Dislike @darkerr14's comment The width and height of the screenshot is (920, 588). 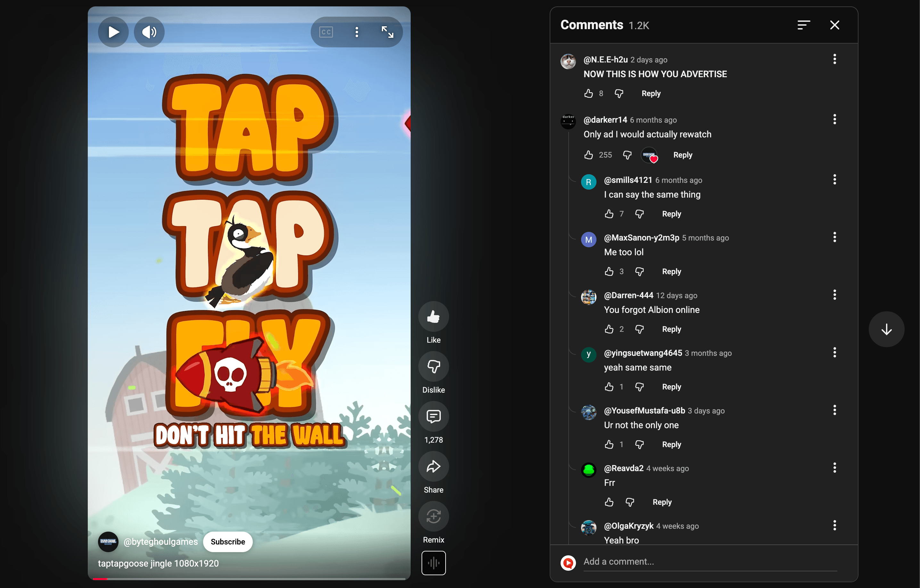[x=627, y=155]
